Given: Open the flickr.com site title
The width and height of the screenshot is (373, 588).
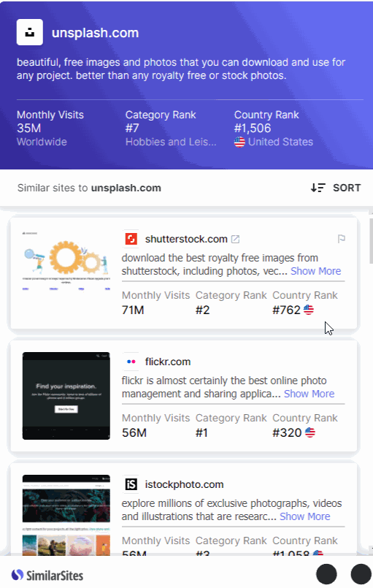Looking at the screenshot, I should click(x=168, y=362).
